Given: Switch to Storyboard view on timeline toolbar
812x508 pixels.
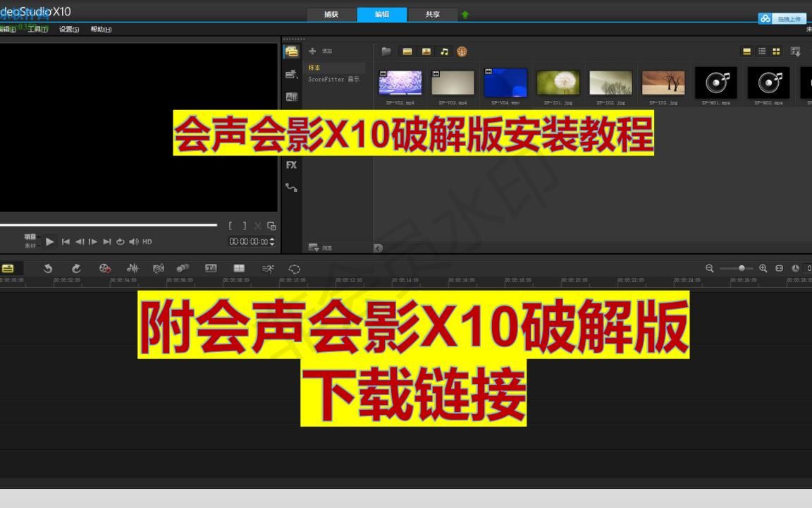Looking at the screenshot, I should 8,269.
